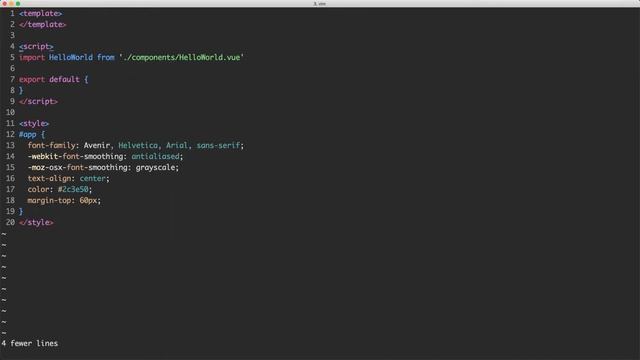Click the '4 fewer lines' status message
The image size is (640, 360).
click(x=29, y=344)
